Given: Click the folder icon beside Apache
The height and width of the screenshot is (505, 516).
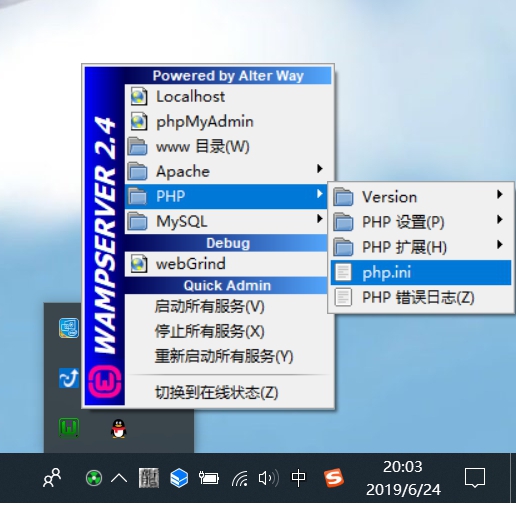Looking at the screenshot, I should 137,171.
